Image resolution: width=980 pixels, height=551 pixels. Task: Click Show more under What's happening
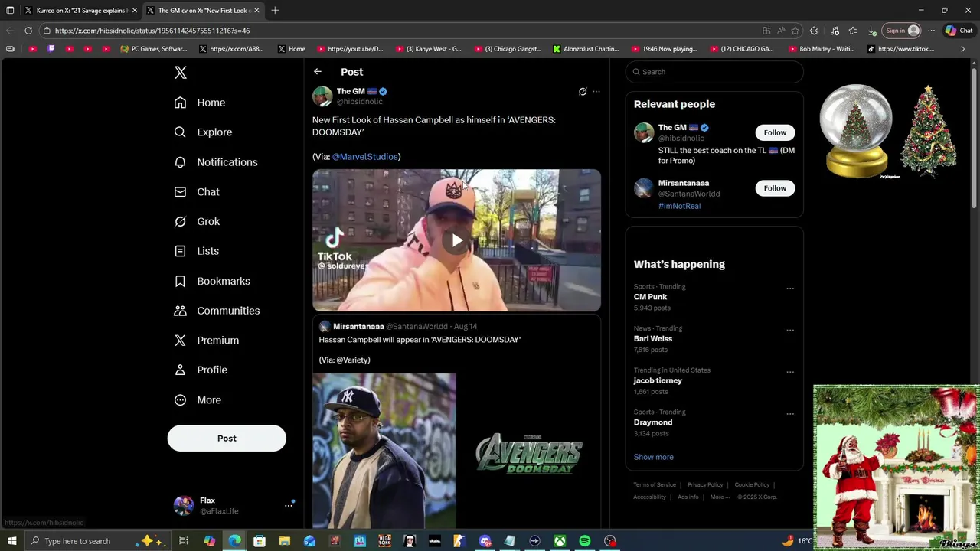[x=653, y=457]
